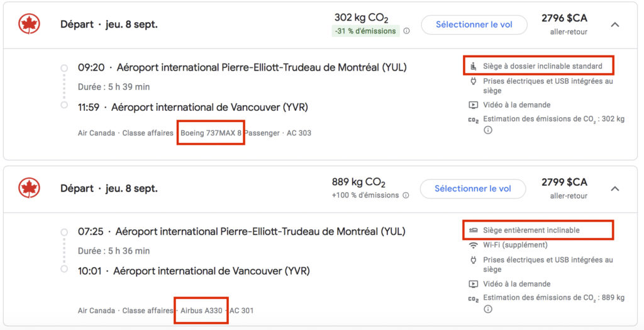This screenshot has width=644, height=330.
Task: Open the info icon under the 889 kg CO2 estimate
Action: click(487, 309)
